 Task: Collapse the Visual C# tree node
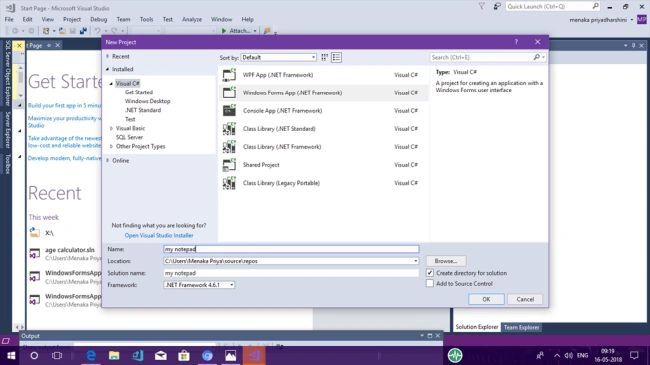click(111, 83)
